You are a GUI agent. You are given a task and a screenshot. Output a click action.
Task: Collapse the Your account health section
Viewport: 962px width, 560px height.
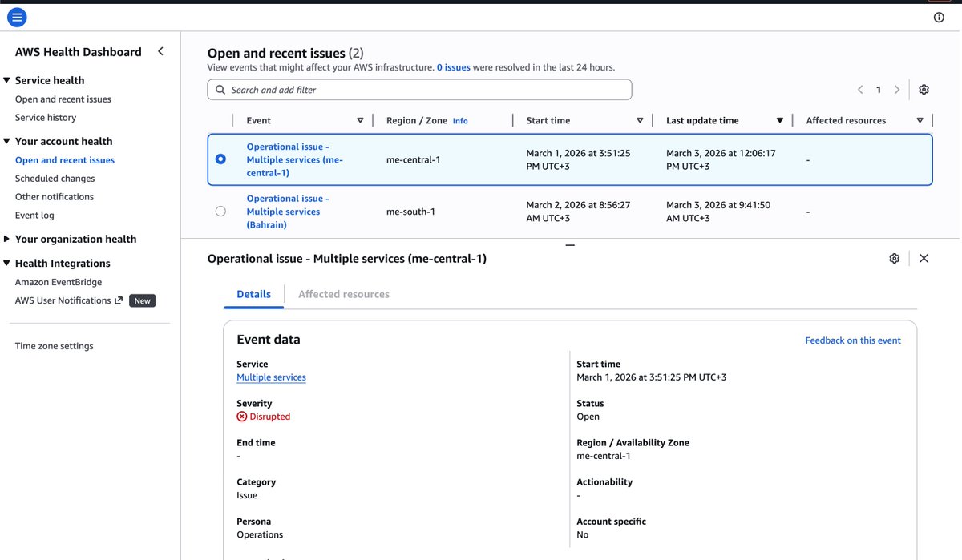point(7,141)
